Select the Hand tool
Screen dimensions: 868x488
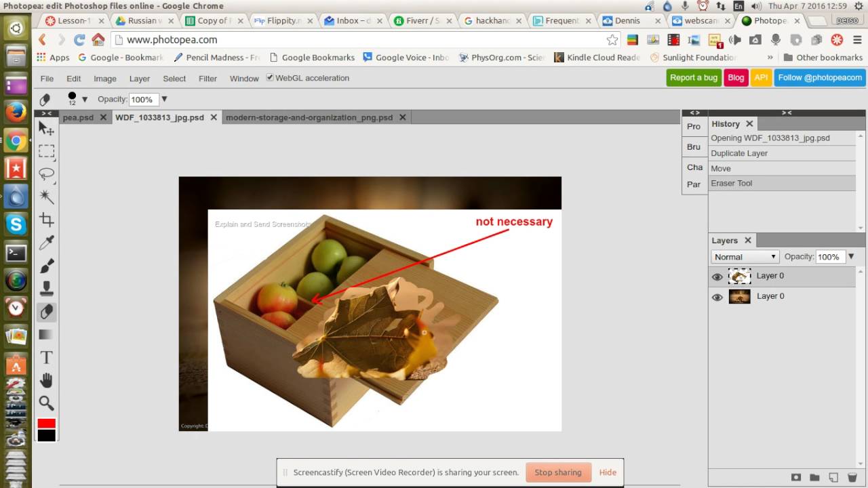46,380
